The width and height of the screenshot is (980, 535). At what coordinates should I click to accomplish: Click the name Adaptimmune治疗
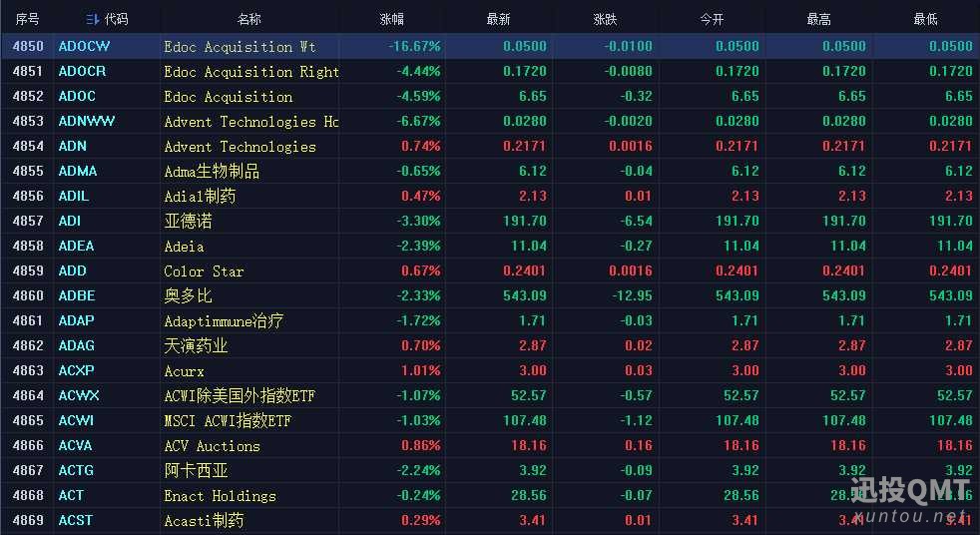224,321
